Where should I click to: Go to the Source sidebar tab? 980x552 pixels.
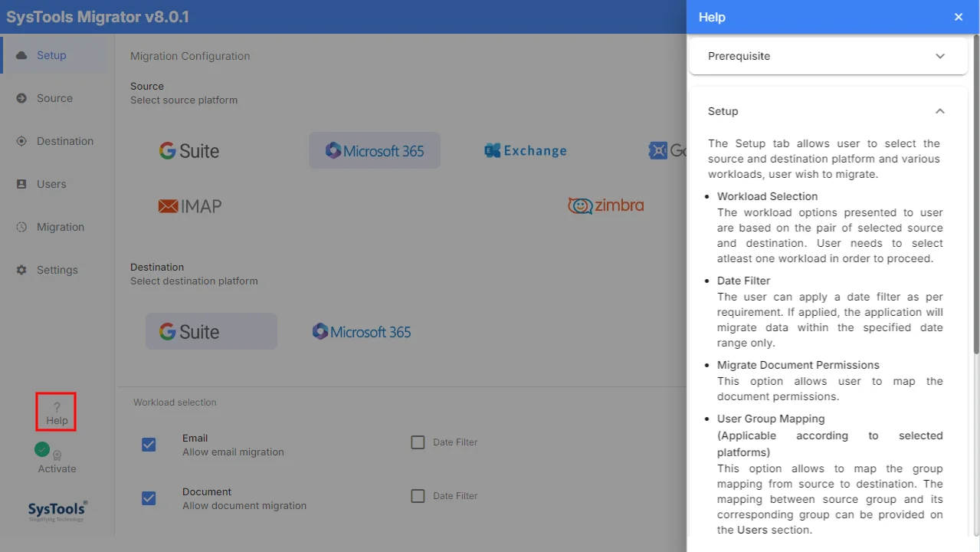[54, 98]
